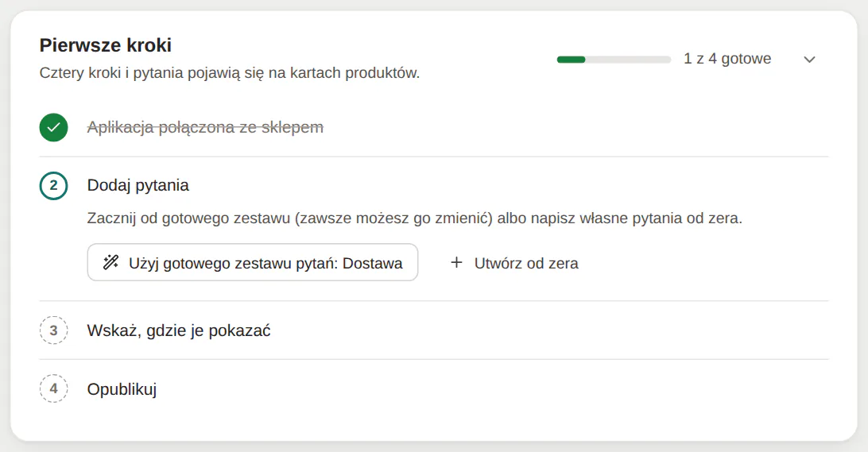Click the setup progress bar
The width and height of the screenshot is (868, 452).
[614, 60]
